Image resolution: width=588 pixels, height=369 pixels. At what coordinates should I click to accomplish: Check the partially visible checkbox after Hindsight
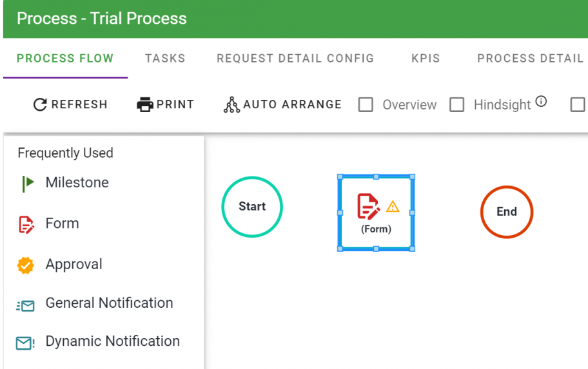click(x=578, y=104)
